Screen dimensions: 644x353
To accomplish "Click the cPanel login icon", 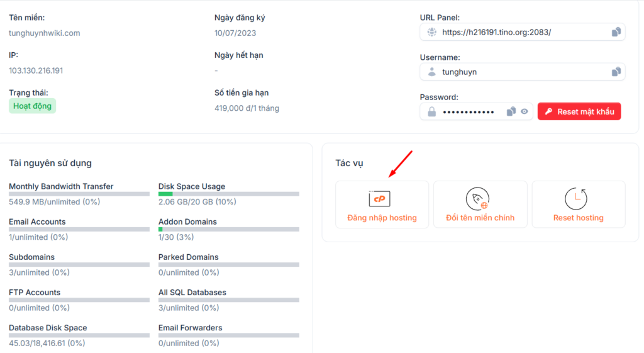I will [x=379, y=199].
